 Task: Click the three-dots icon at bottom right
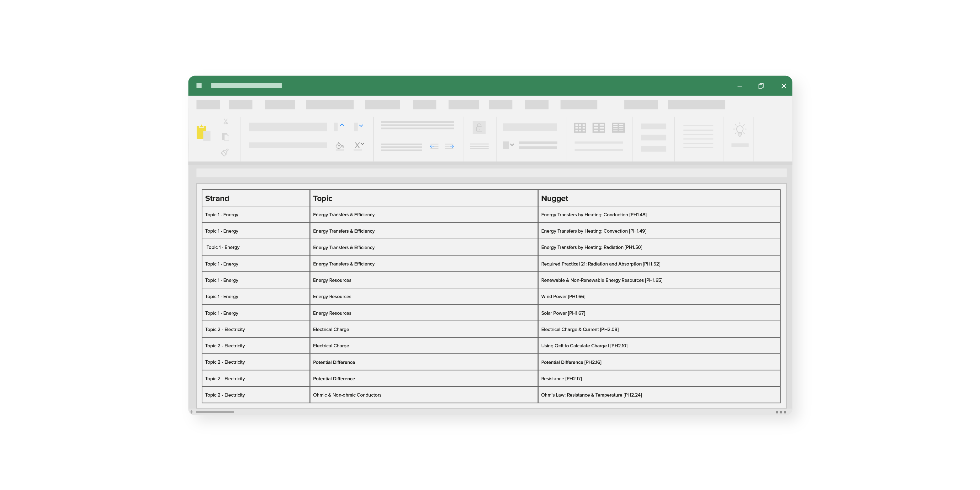pyautogui.click(x=781, y=412)
